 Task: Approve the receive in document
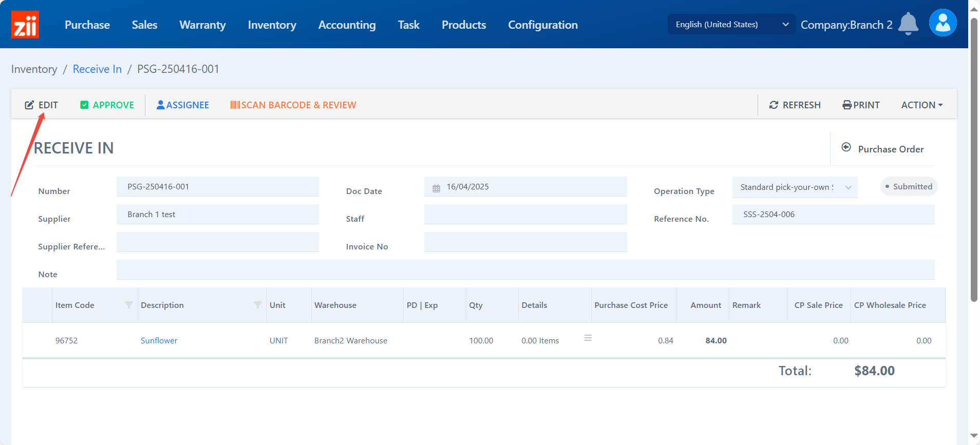[x=107, y=105]
